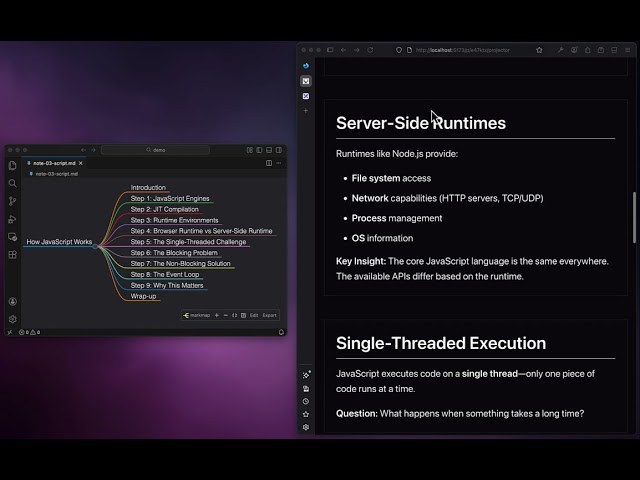This screenshot has width=640, height=480.
Task: Toggle browser sidebar button in toolbar
Action: pyautogui.click(x=330, y=50)
